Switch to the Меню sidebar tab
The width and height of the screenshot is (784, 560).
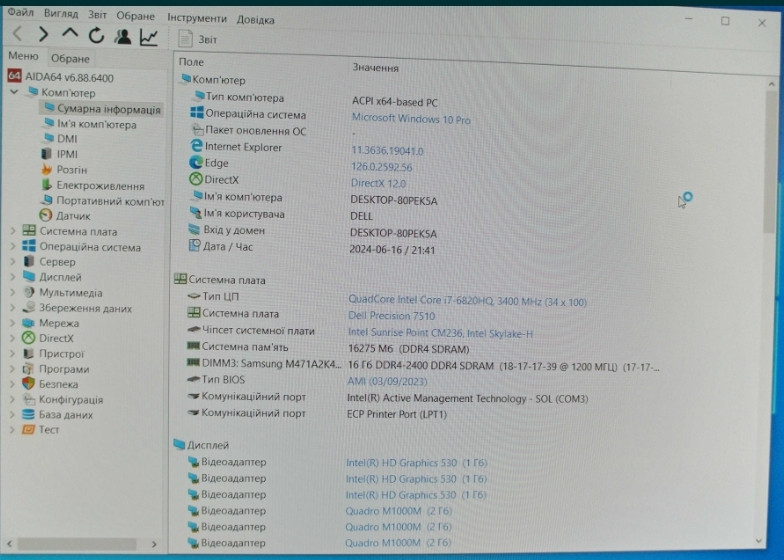[24, 56]
